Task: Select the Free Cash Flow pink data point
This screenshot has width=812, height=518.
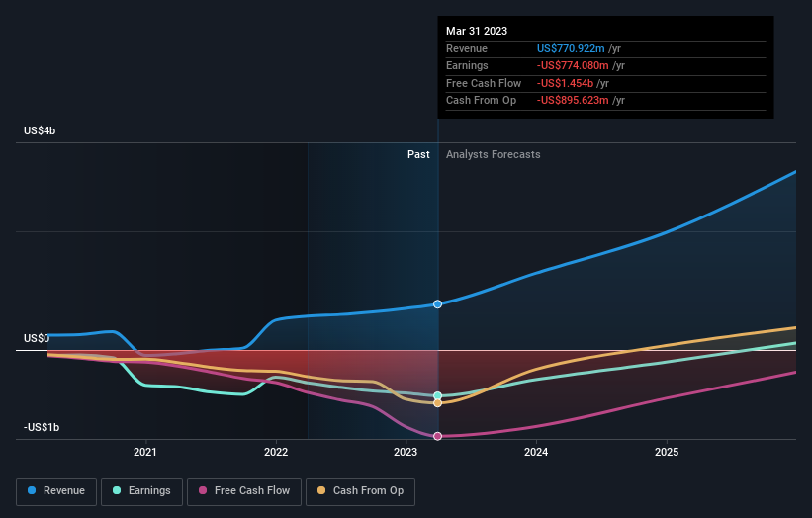Action: [437, 436]
